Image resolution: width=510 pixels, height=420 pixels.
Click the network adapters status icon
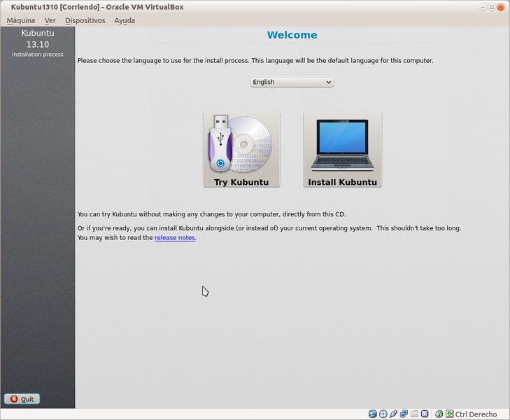click(404, 414)
